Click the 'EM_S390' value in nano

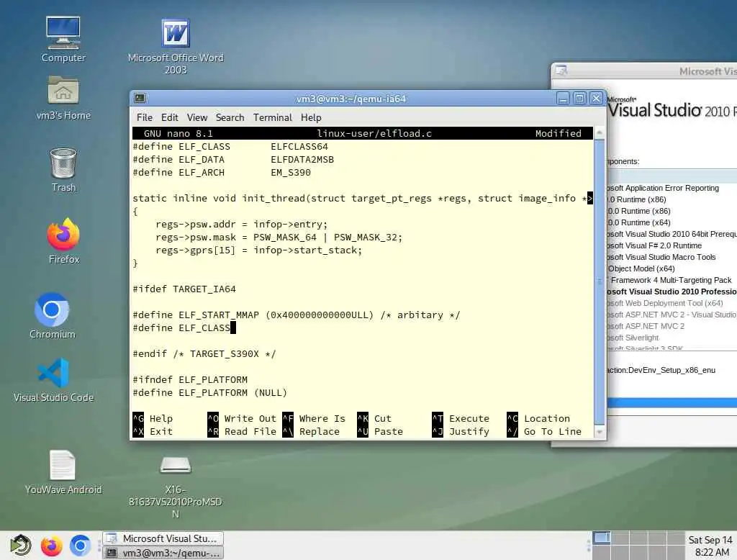pyautogui.click(x=291, y=172)
